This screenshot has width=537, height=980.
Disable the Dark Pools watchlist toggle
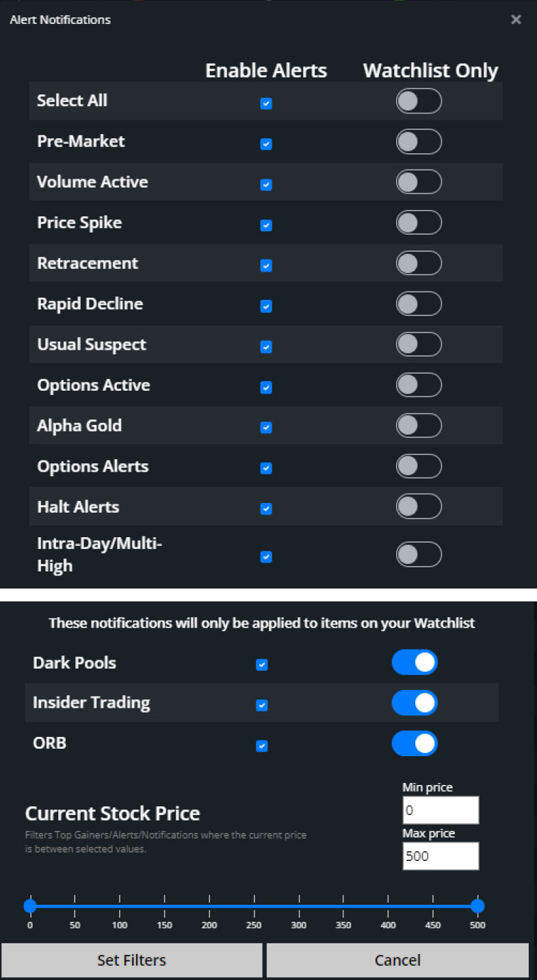coord(415,662)
